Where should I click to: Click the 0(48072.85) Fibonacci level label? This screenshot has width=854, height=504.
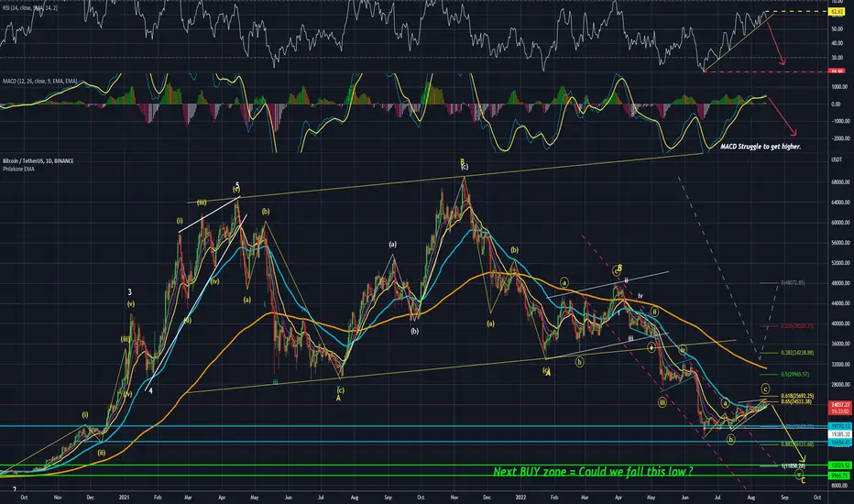pos(793,283)
